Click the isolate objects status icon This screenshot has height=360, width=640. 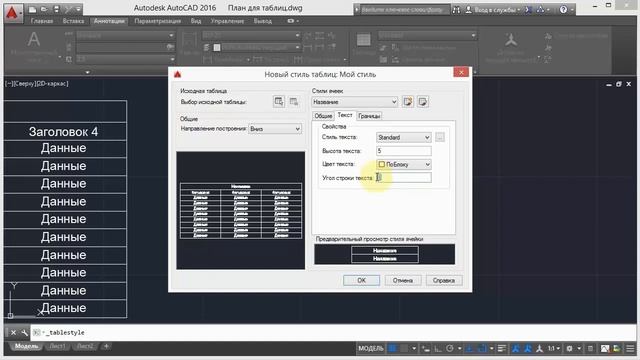click(604, 348)
